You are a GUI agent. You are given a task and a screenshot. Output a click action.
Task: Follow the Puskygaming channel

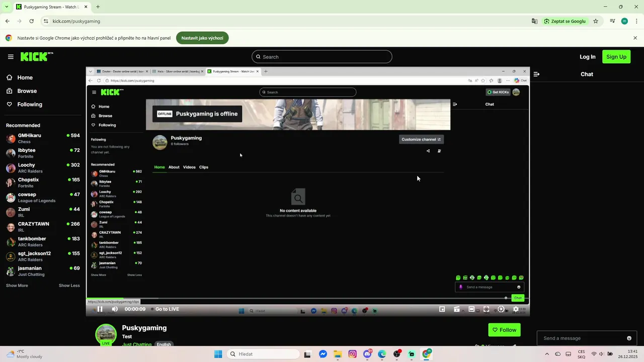pyautogui.click(x=504, y=330)
